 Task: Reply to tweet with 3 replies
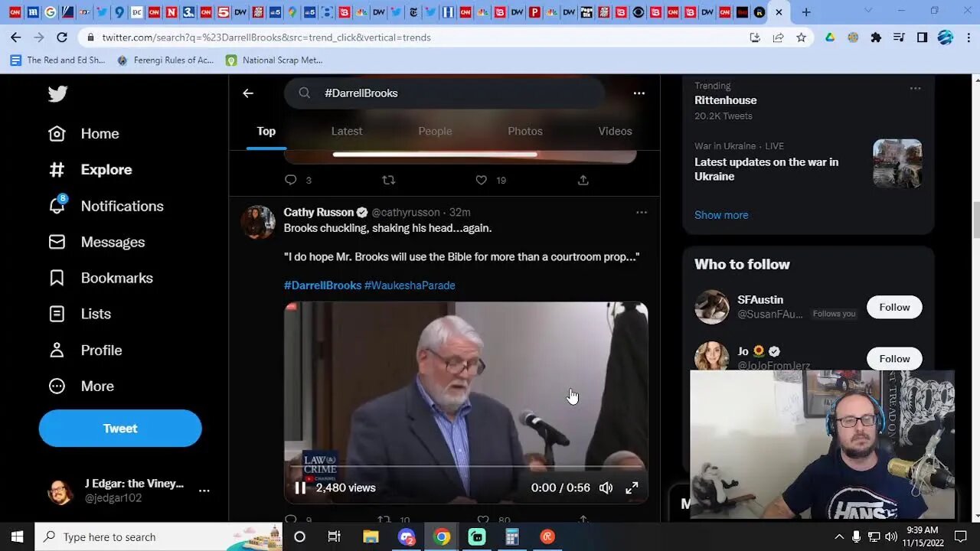coord(291,180)
